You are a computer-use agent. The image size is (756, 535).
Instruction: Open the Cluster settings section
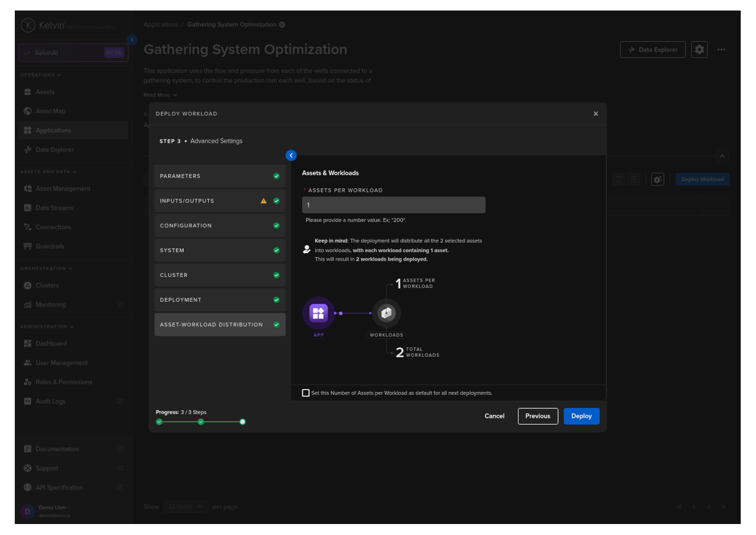click(x=220, y=275)
